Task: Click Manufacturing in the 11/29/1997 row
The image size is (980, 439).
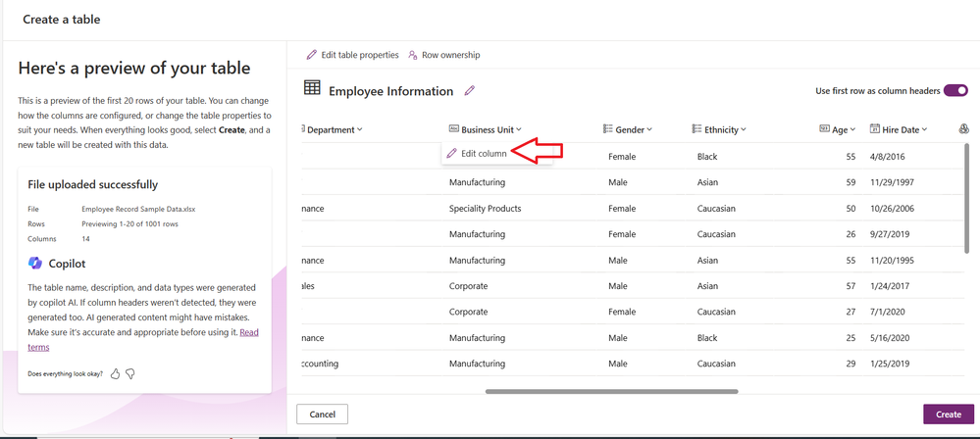Action: click(477, 183)
